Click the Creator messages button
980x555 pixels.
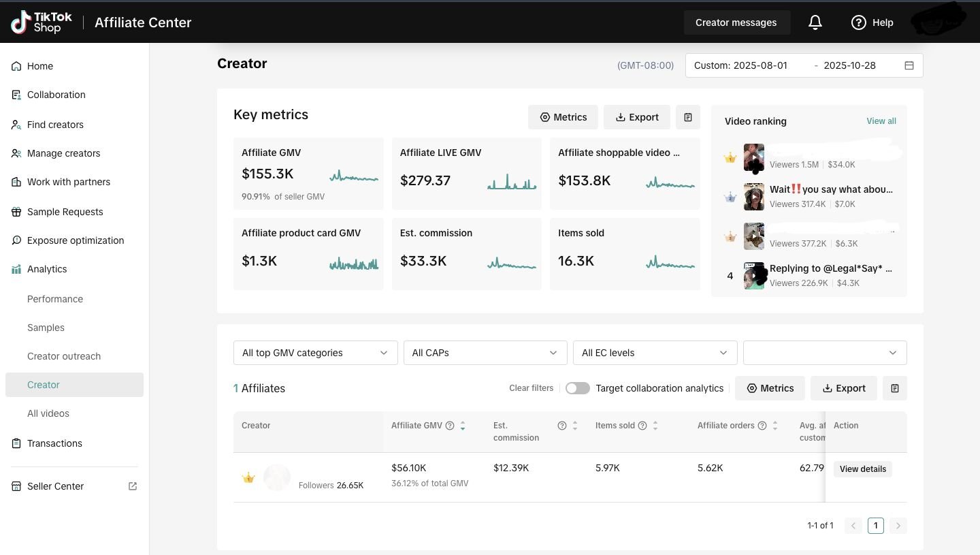(736, 22)
